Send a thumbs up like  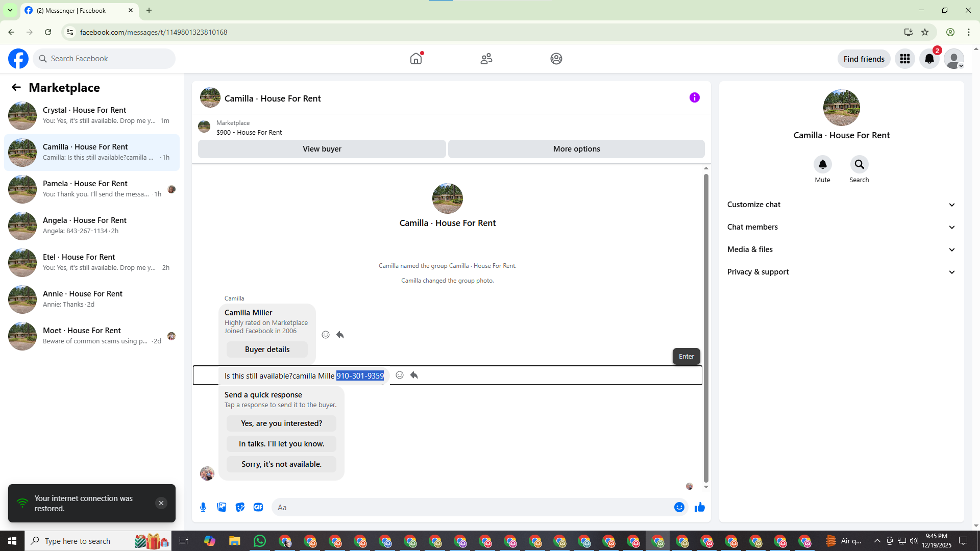[699, 507]
